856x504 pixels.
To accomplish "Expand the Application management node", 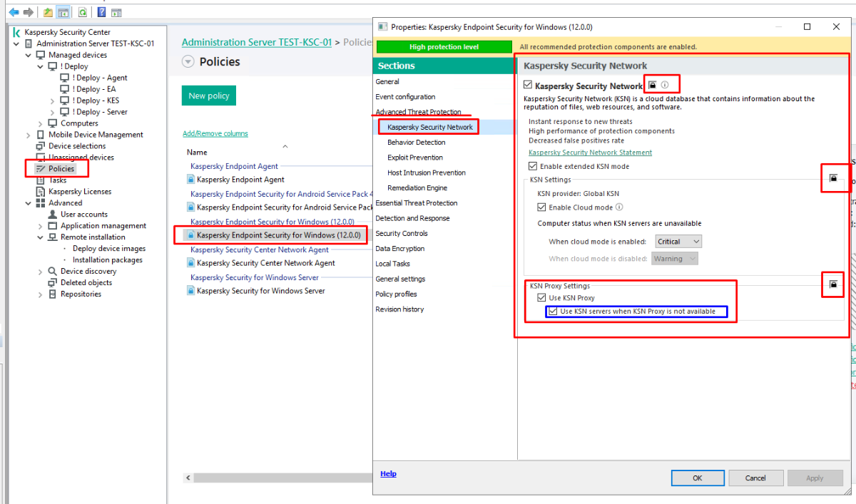I will (x=41, y=226).
